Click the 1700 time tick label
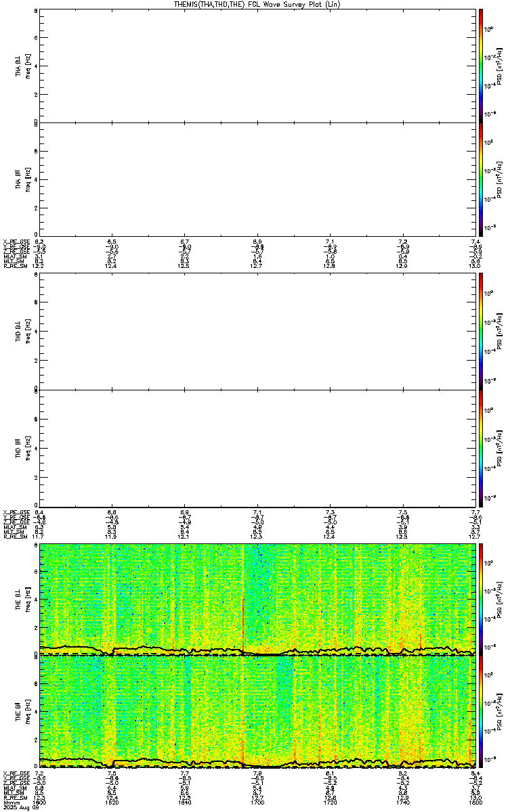 [x=257, y=803]
